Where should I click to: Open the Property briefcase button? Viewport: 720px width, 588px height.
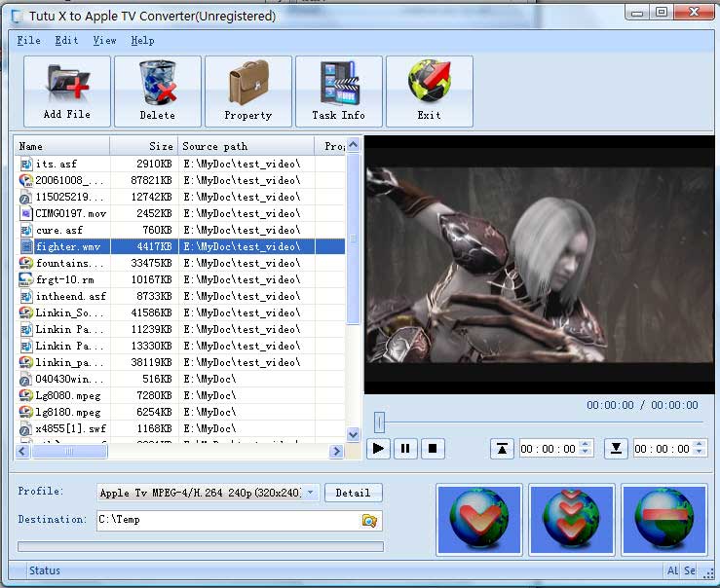(x=248, y=92)
